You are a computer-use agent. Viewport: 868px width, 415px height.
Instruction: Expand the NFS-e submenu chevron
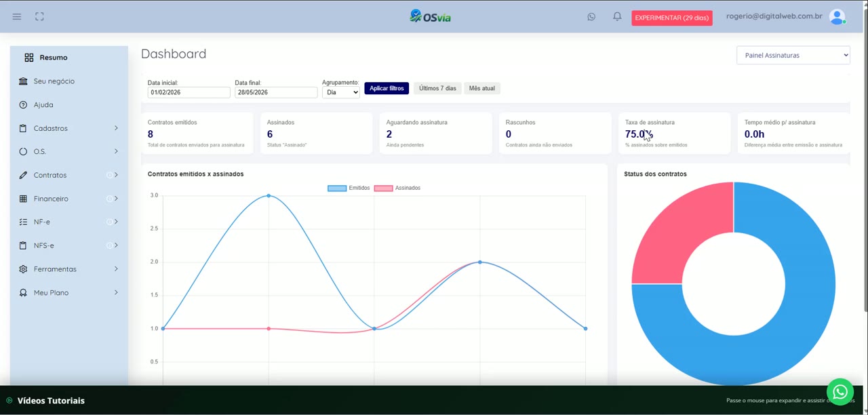coord(116,245)
